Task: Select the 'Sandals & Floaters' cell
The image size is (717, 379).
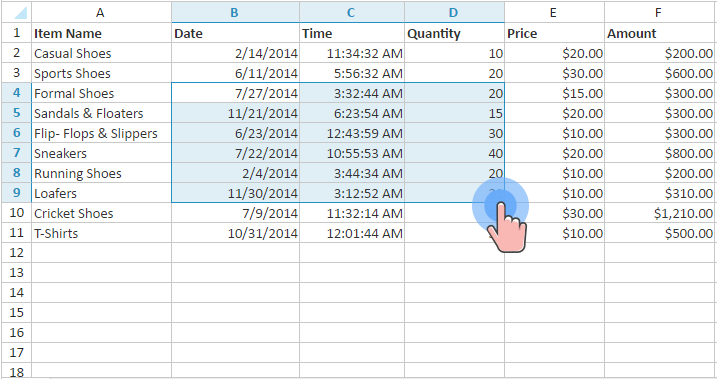Action: 101,113
